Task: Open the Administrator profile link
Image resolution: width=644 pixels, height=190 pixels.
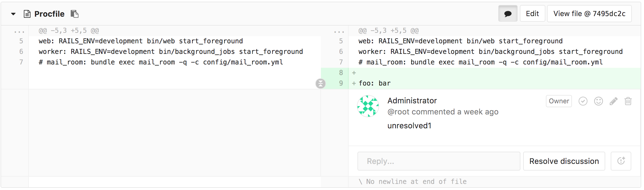Action: click(412, 101)
